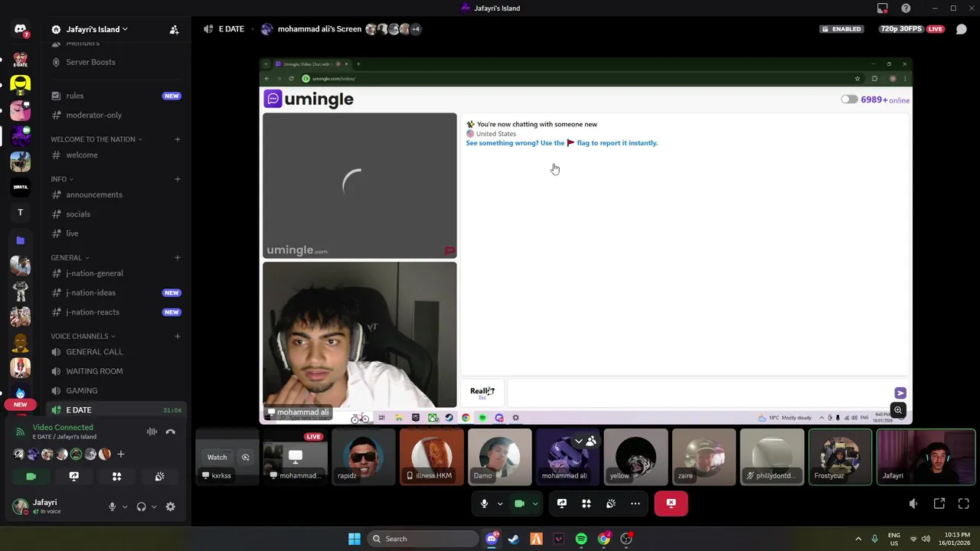Collapse the INFO category
Viewport: 980px width, 551px height.
click(62, 179)
